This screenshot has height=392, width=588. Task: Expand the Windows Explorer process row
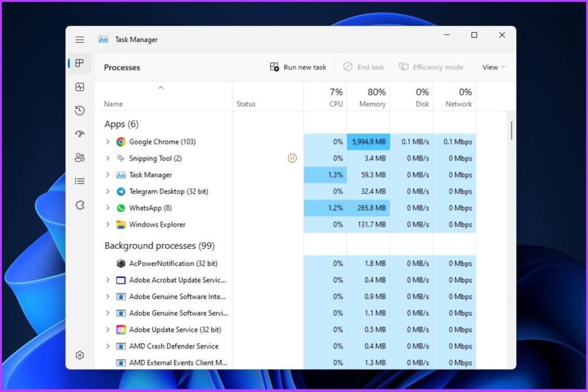(x=107, y=224)
